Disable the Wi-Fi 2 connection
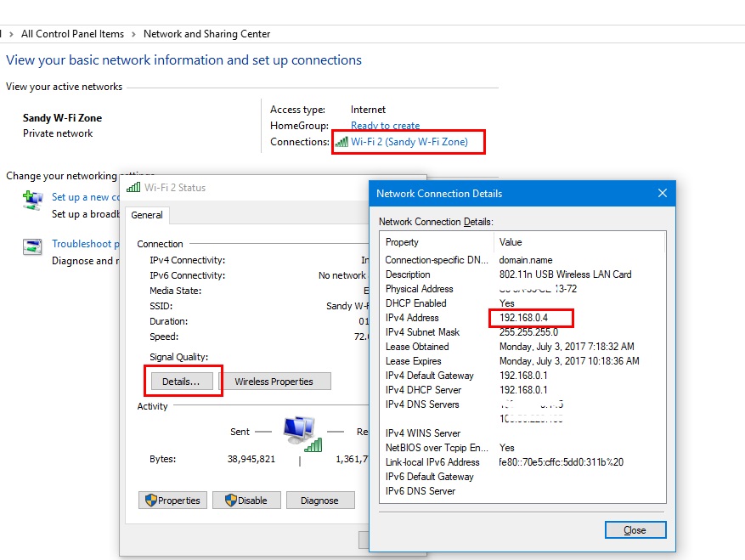Image resolution: width=745 pixels, height=560 pixels. (x=245, y=501)
